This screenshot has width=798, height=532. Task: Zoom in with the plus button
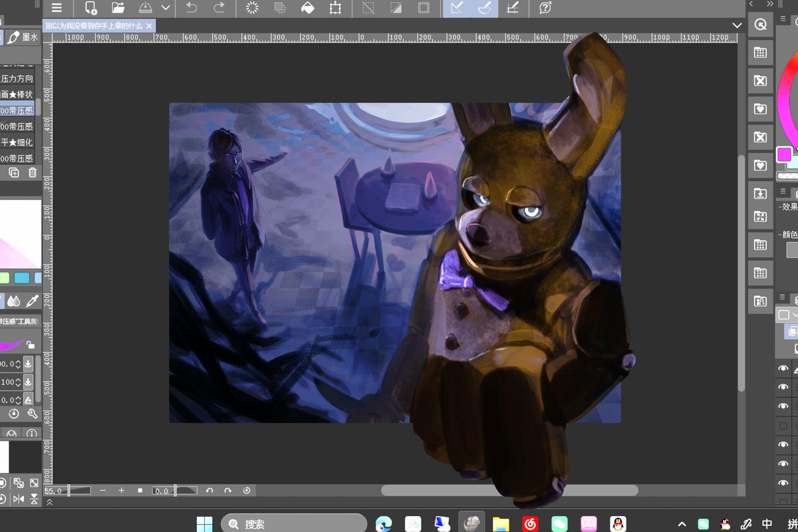coord(121,491)
